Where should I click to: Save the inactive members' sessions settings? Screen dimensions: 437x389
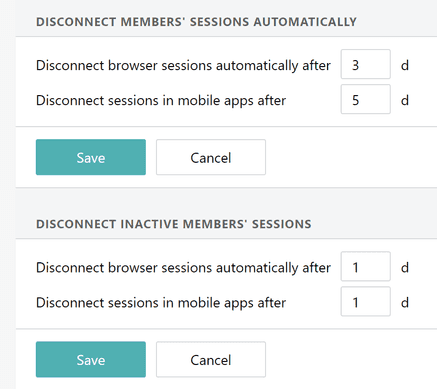[x=91, y=359]
